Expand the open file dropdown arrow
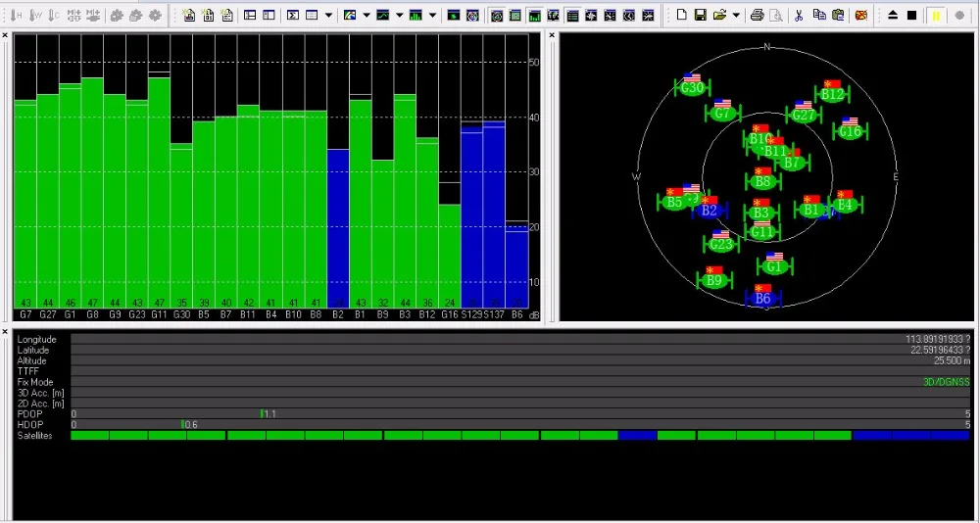Screen dimensions: 980x523 [x=736, y=15]
